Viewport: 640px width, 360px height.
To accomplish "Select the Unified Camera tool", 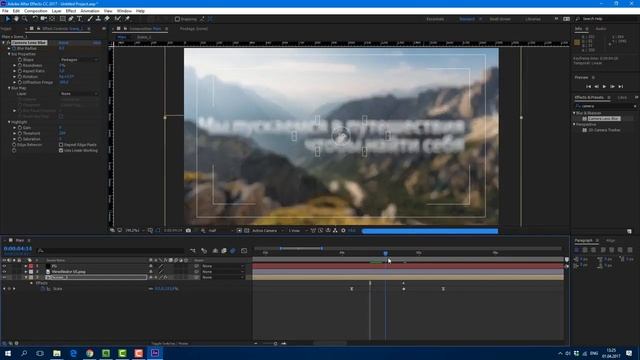I will coord(43,19).
